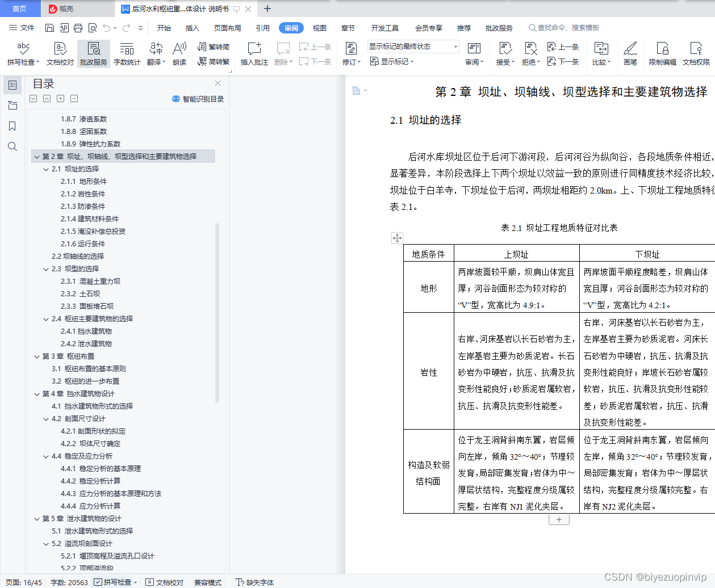The height and width of the screenshot is (588, 715).
Task: Open the chapter navigation icon in left sidebar
Action: (12, 106)
